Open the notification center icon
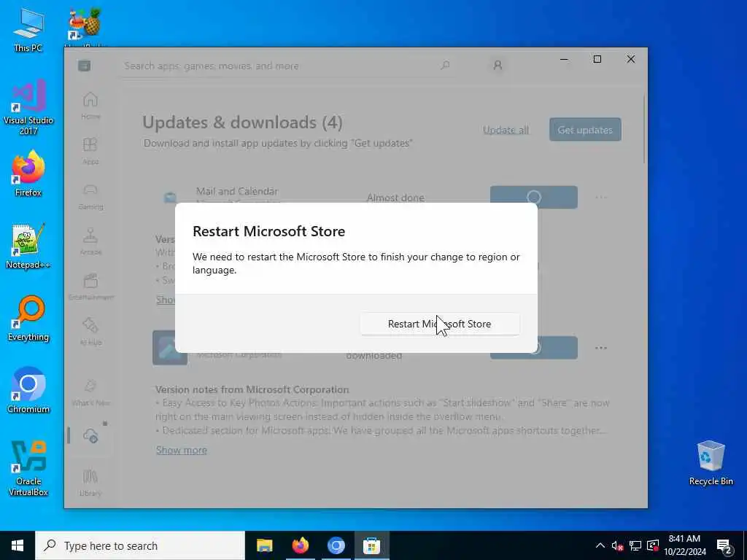The image size is (747, 560). [x=724, y=546]
